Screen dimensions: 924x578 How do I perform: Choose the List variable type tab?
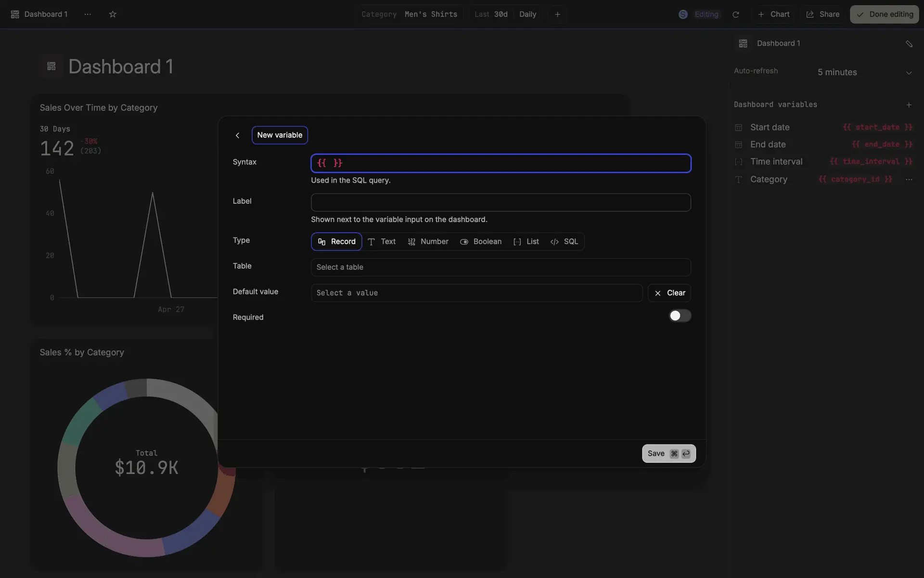click(526, 242)
